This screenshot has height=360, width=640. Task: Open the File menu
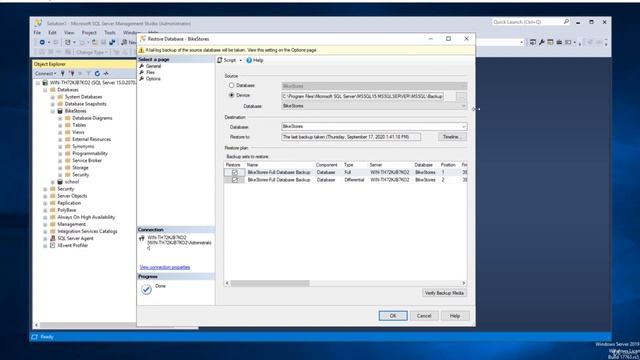coord(37,32)
